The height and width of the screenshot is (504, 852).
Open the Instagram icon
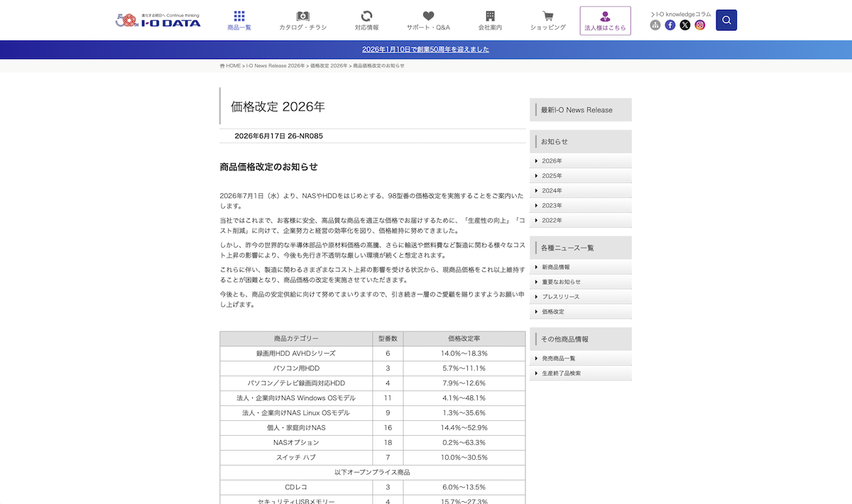click(x=700, y=25)
